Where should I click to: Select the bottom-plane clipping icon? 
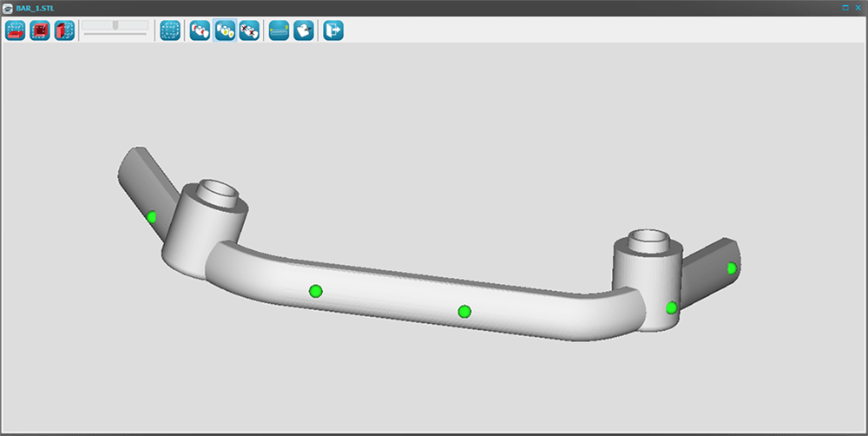16,30
